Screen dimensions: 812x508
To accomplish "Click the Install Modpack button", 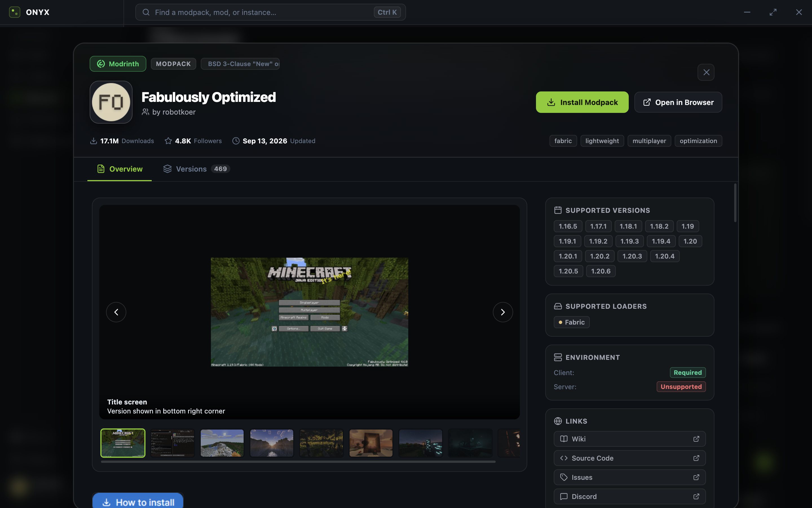I will tap(582, 102).
